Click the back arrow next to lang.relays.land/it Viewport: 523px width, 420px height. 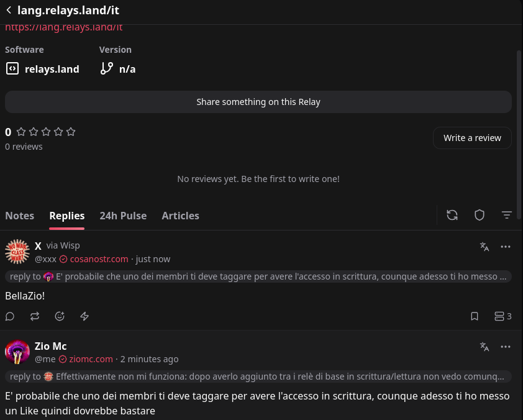(x=9, y=10)
